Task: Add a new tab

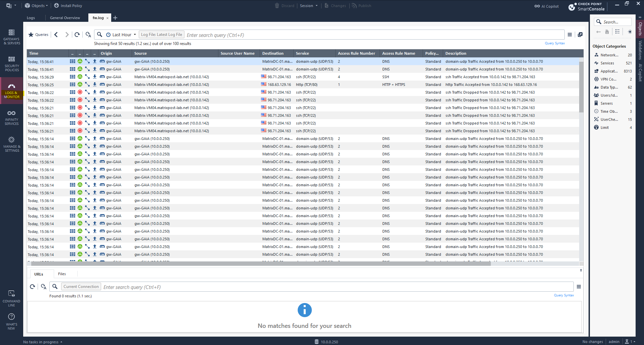Action: pyautogui.click(x=115, y=18)
